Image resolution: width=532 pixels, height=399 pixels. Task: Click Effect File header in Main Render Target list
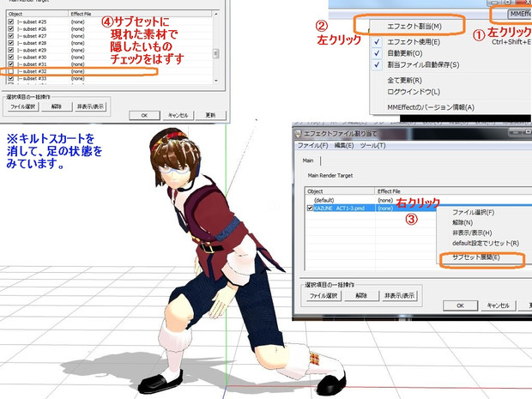point(453,191)
